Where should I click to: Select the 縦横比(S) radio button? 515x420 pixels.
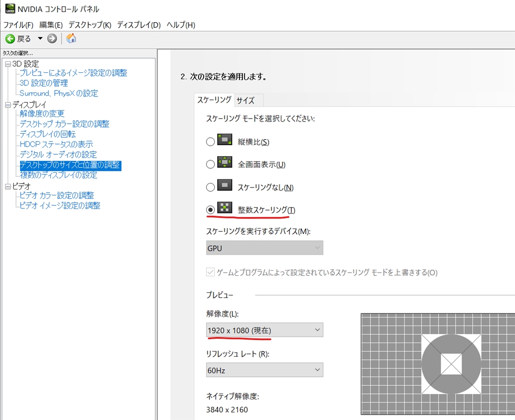(x=210, y=142)
